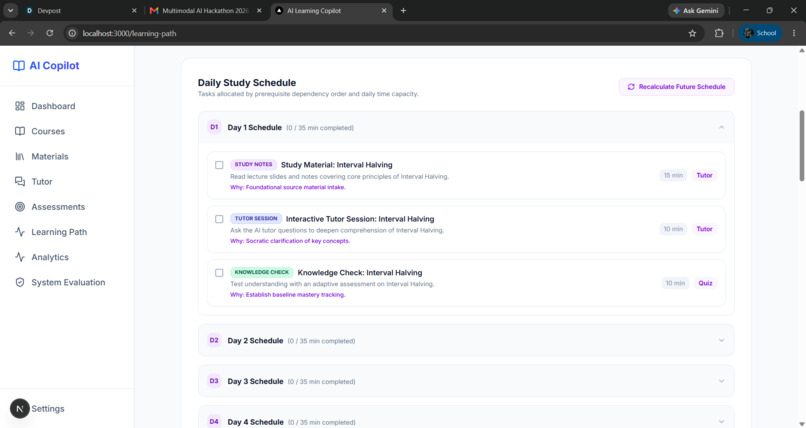Click the 15 min duration pill

(673, 175)
